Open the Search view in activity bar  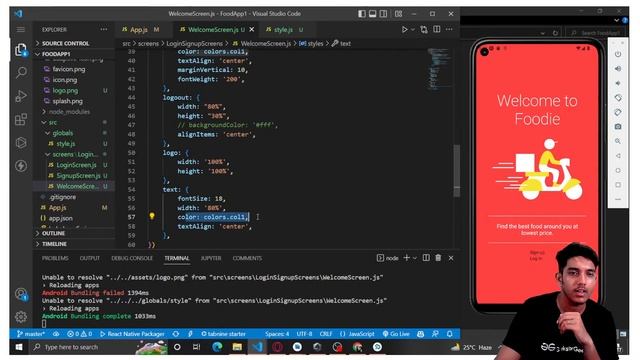[21, 73]
